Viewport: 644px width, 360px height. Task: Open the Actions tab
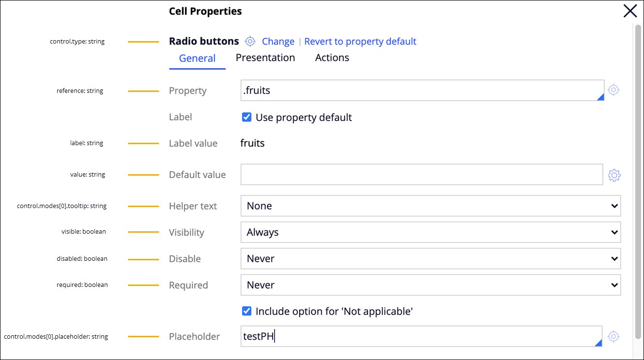coord(332,58)
